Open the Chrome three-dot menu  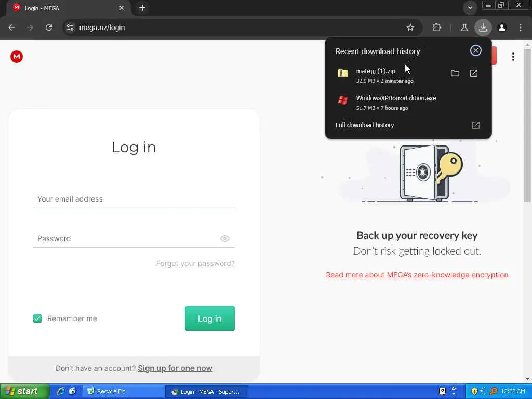[x=521, y=28]
